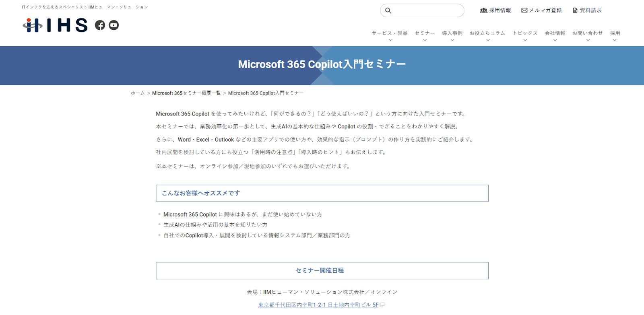644x315 pixels.
Task: Click paragraph starting さらに、Word・Excel・Outlook
Action: tap(315, 140)
